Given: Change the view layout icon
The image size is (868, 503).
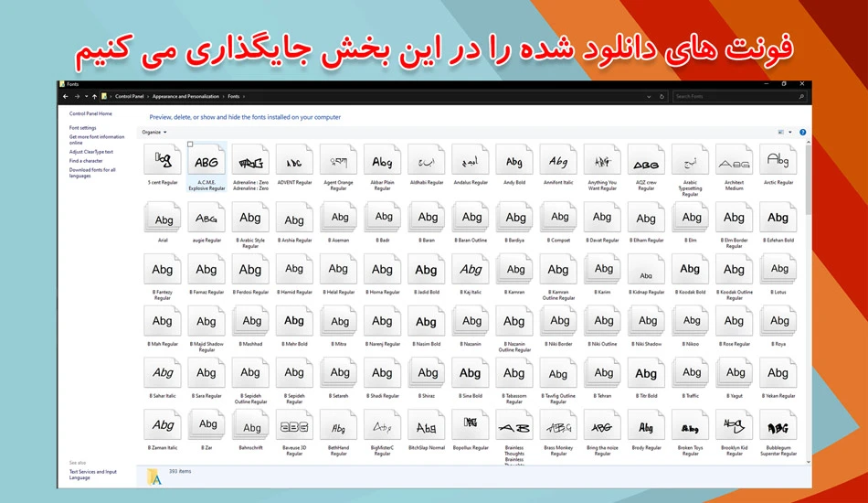Looking at the screenshot, I should [x=780, y=132].
